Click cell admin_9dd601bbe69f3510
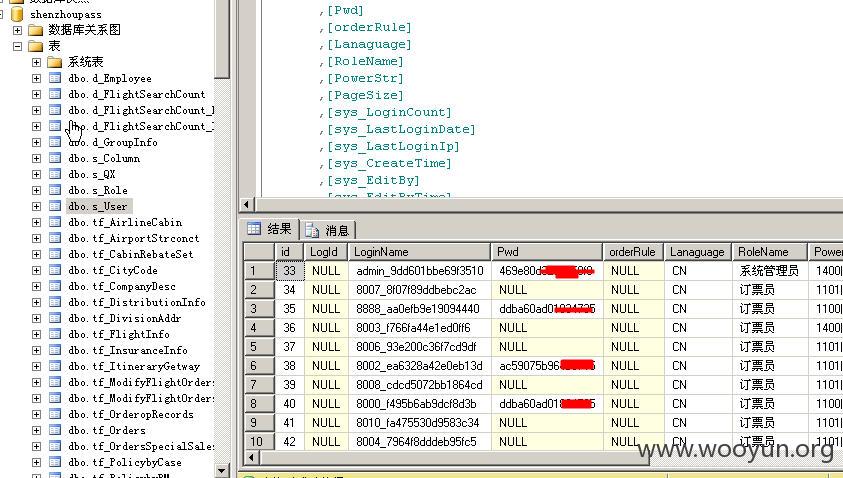The image size is (843, 478). pos(419,271)
